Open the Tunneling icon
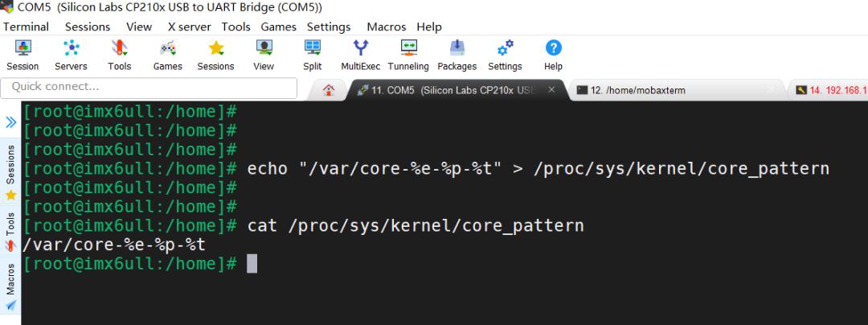This screenshot has width=868, height=325. click(x=408, y=55)
